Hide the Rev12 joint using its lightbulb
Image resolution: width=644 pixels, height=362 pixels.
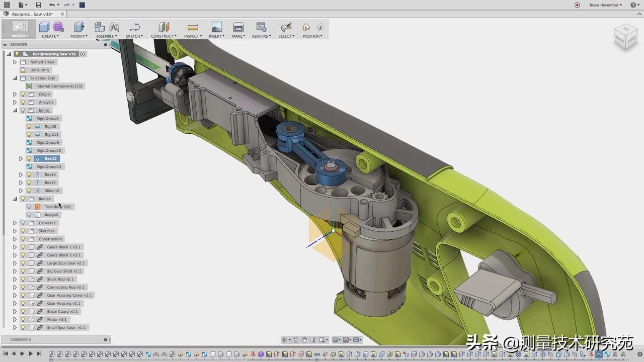pyautogui.click(x=29, y=158)
